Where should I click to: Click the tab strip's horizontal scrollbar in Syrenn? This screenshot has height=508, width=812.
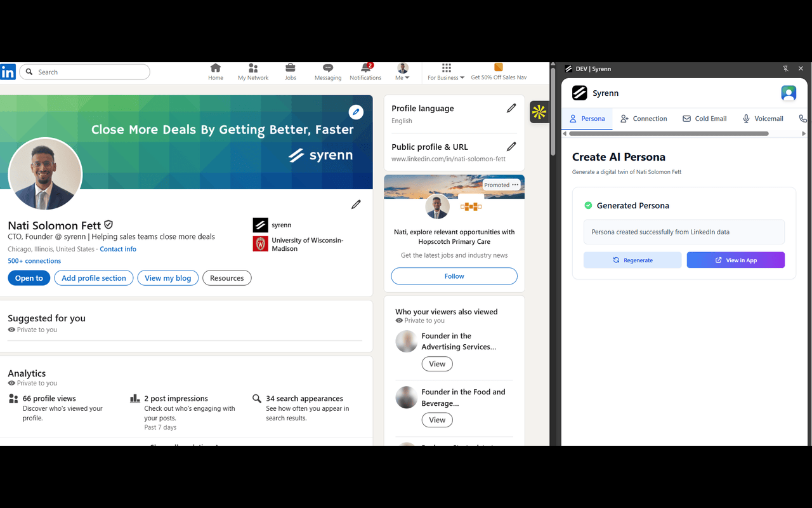(669, 134)
